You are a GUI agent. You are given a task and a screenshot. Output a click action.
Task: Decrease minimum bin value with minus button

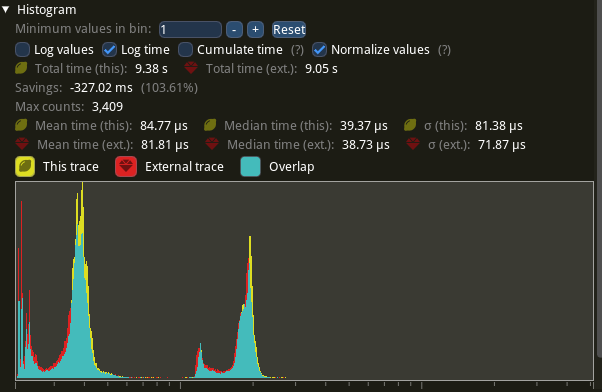click(x=234, y=30)
